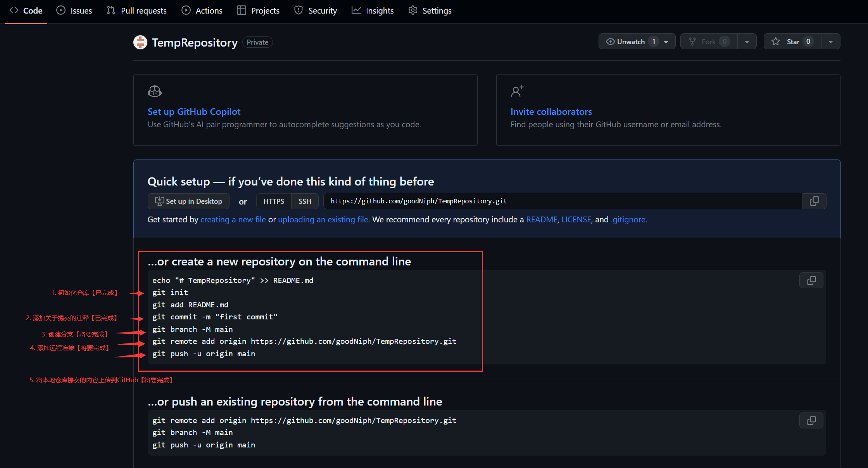
Task: Expand the Fork dropdown arrow
Action: point(747,42)
